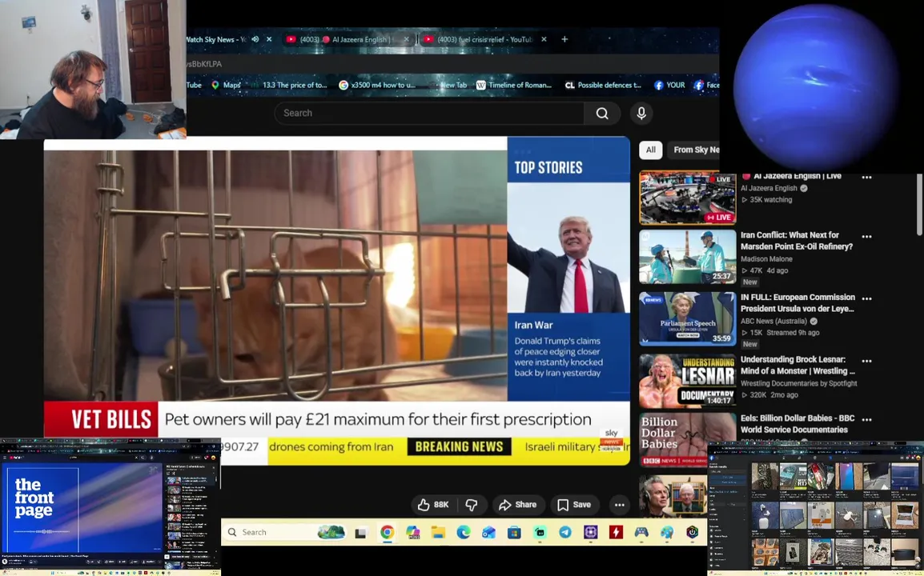Open 'Eels: Billion Dollar Babies' video title
Screen dimensions: 924x576
[x=798, y=423]
